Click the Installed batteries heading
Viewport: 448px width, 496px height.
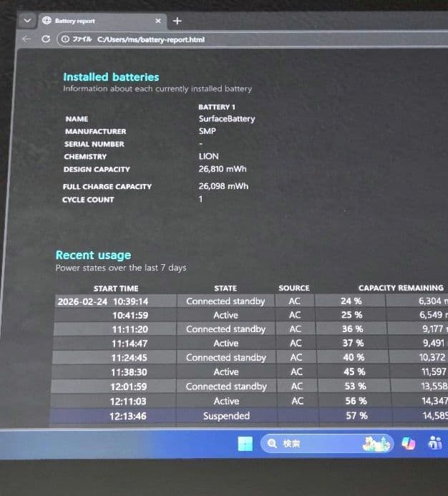pos(111,77)
